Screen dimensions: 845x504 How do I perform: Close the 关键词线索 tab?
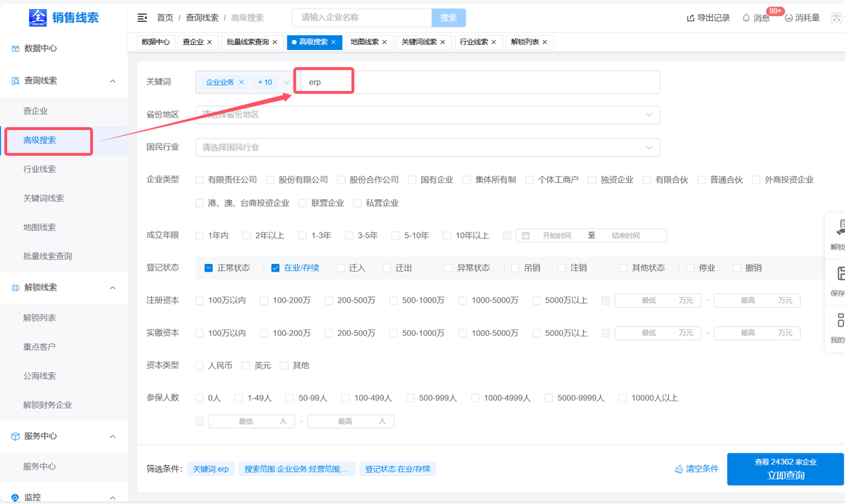tap(442, 42)
